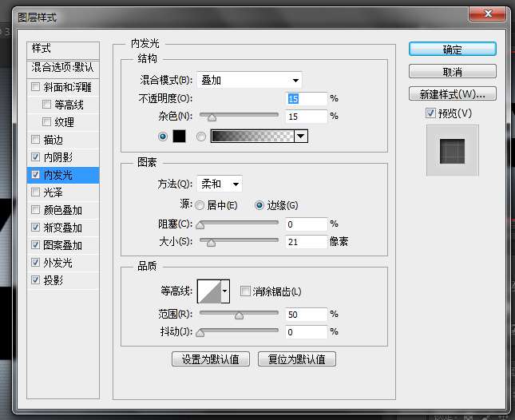Open the 斜面和浮雕 settings label
The image size is (515, 420).
[x=67, y=87]
